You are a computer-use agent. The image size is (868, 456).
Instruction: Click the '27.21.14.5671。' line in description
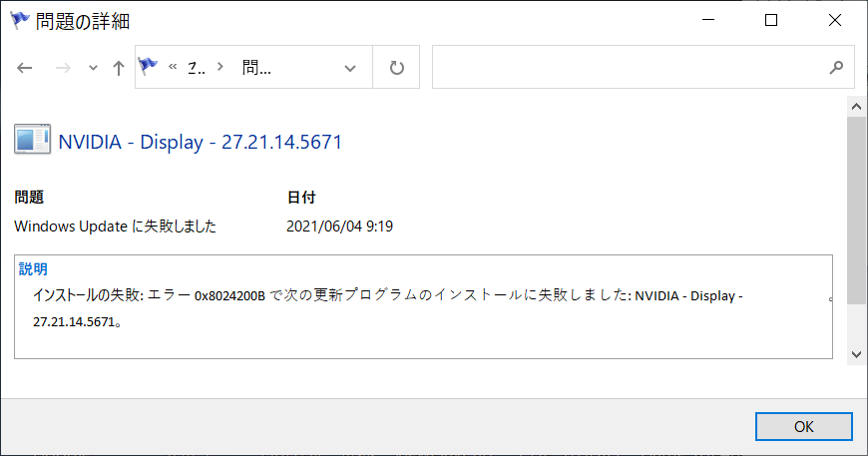[x=77, y=321]
